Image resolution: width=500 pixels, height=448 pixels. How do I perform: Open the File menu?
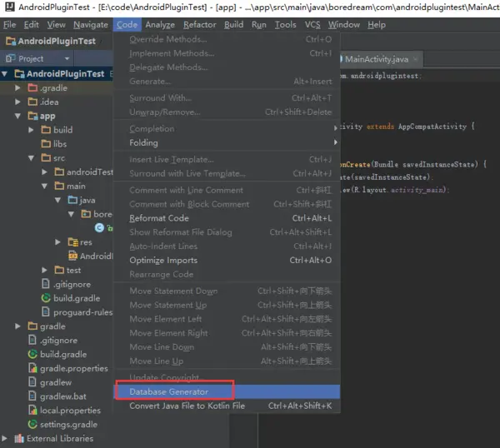click(x=9, y=24)
